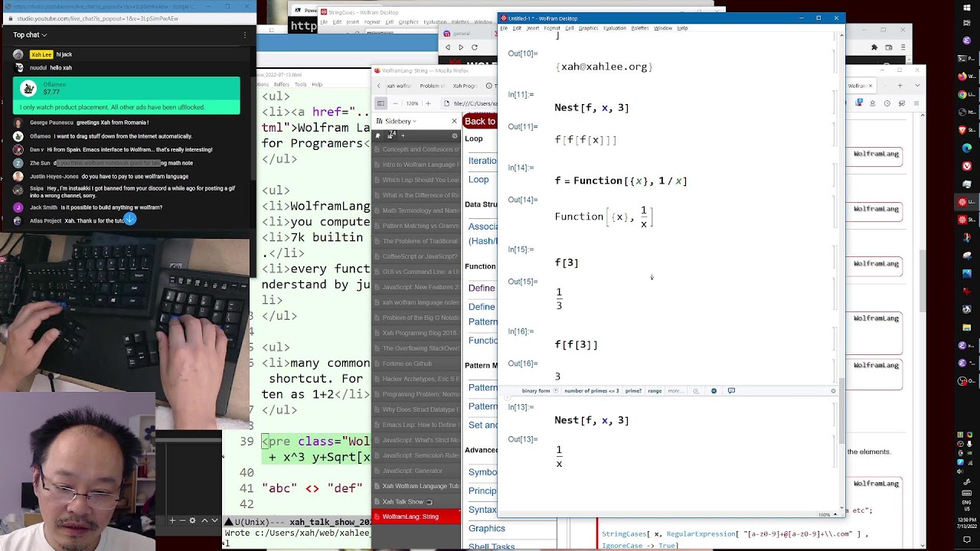
Task: Click the Emacs 'Tools' menu
Action: pos(301,84)
